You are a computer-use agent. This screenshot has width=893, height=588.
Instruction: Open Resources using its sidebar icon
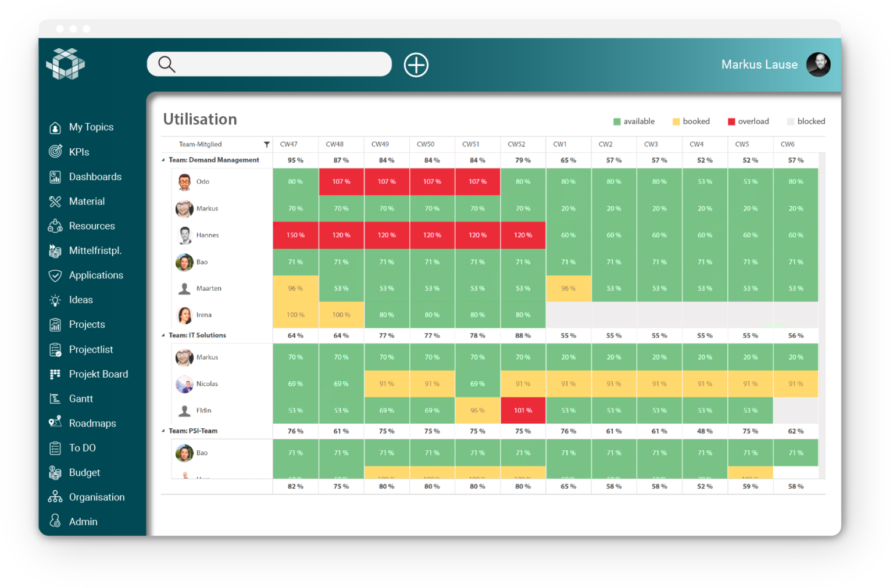tap(55, 226)
